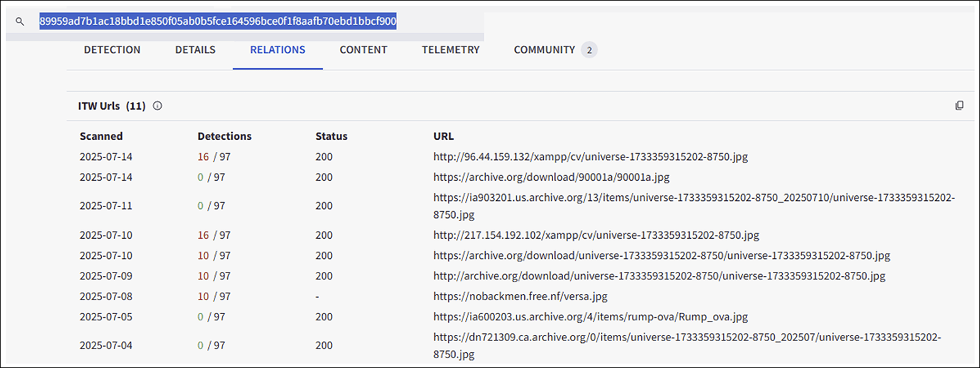Click the Community count badge 2

[x=589, y=50]
